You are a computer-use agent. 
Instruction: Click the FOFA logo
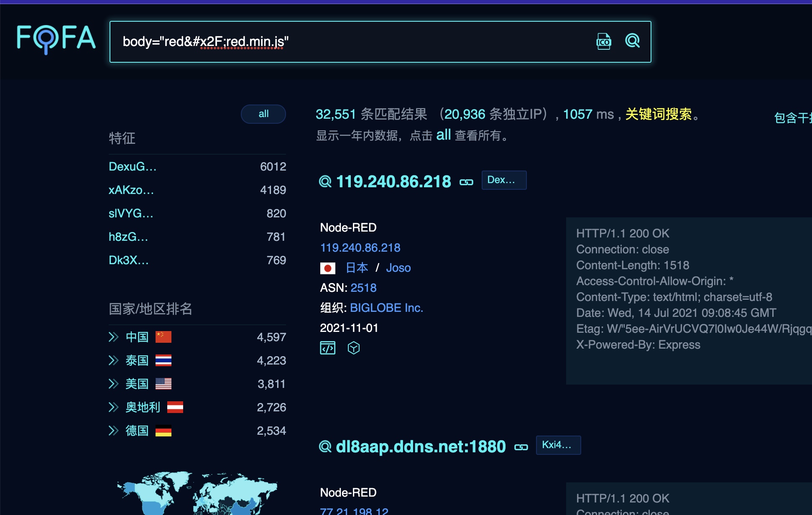pyautogui.click(x=56, y=38)
